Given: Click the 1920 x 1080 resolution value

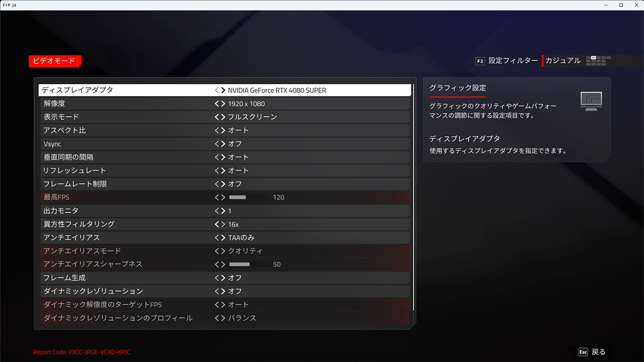Looking at the screenshot, I should pyautogui.click(x=246, y=104).
